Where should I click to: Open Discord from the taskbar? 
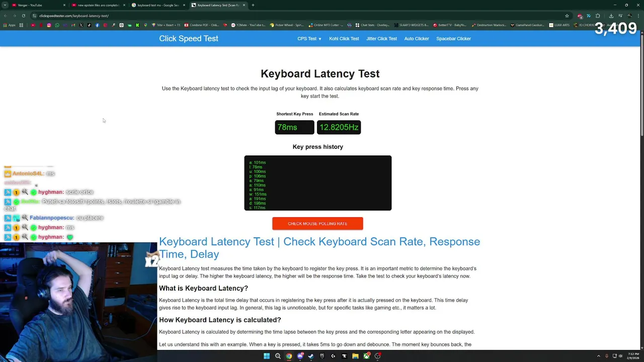coord(300,356)
